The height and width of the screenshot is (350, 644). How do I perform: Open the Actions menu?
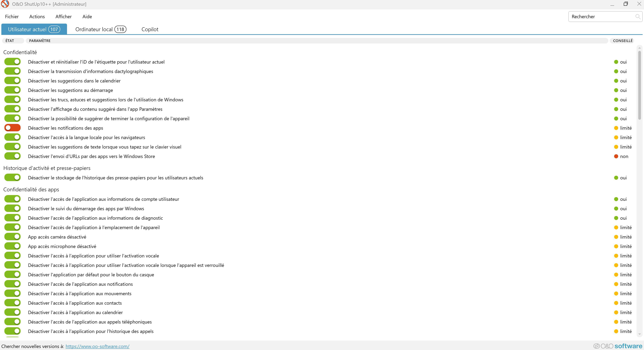pyautogui.click(x=37, y=17)
